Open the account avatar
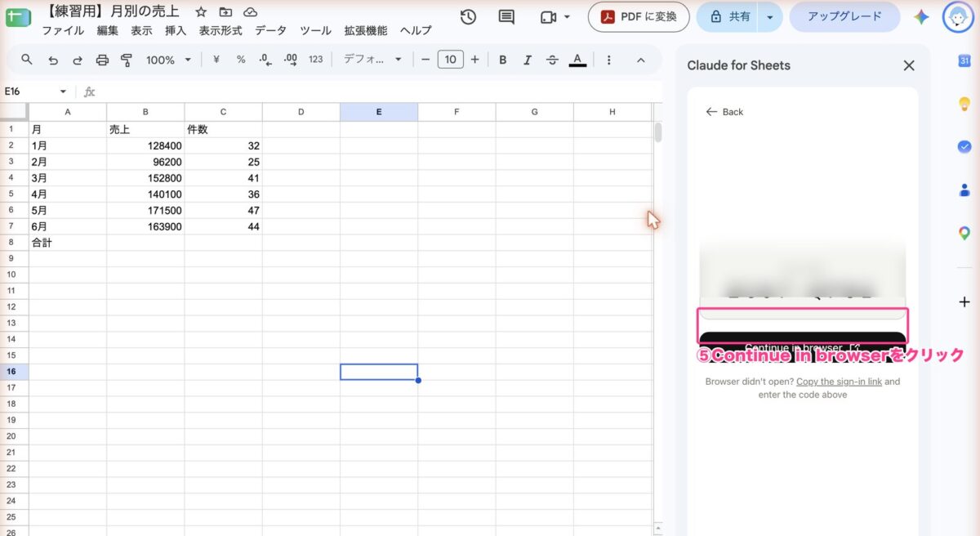This screenshot has height=536, width=980. coord(958,16)
